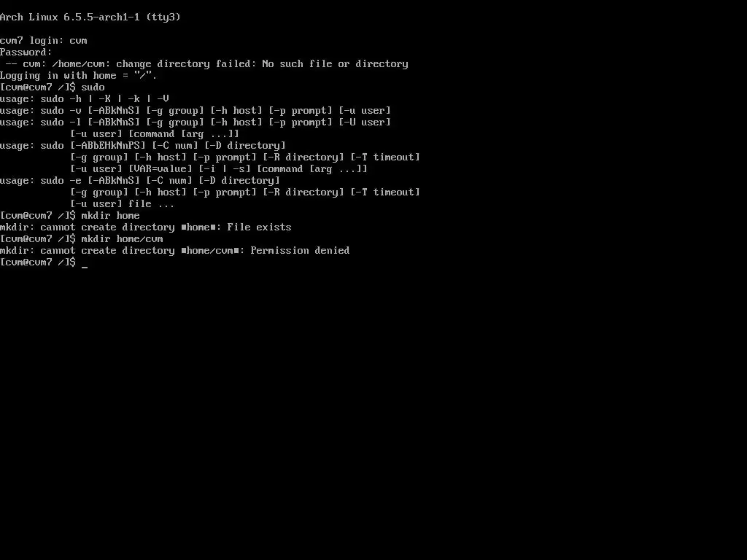Viewport: 747px width, 560px height.
Task: Click the 'usage: sudo -v' line
Action: [196, 111]
